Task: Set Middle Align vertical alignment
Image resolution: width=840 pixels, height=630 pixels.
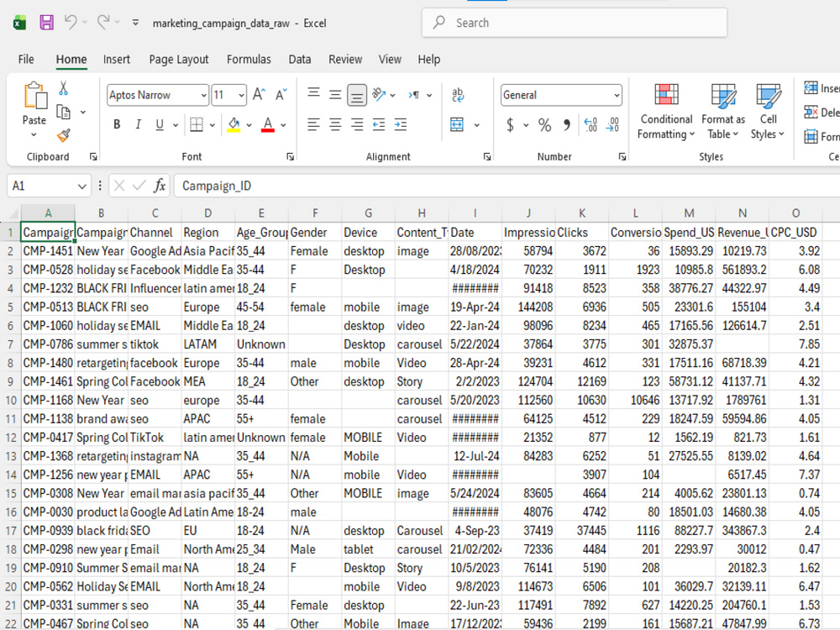Action: [x=335, y=95]
